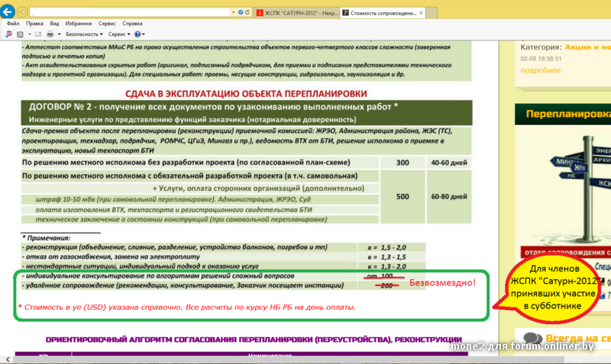The width and height of the screenshot is (611, 364).
Task: Expand the print options dropdown arrow
Action: tap(60, 34)
